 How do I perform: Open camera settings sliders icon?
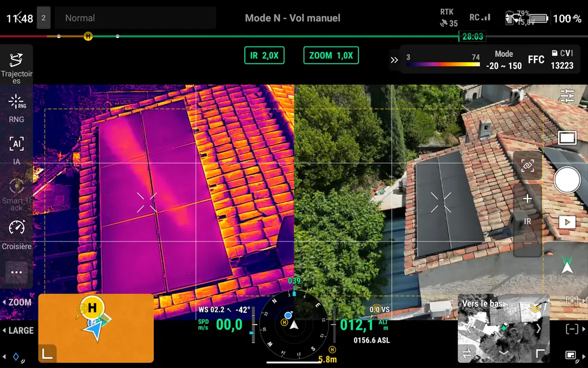point(567,96)
